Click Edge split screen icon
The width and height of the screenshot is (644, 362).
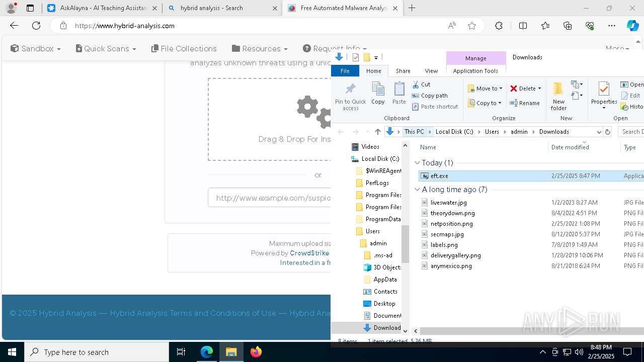pos(523,26)
